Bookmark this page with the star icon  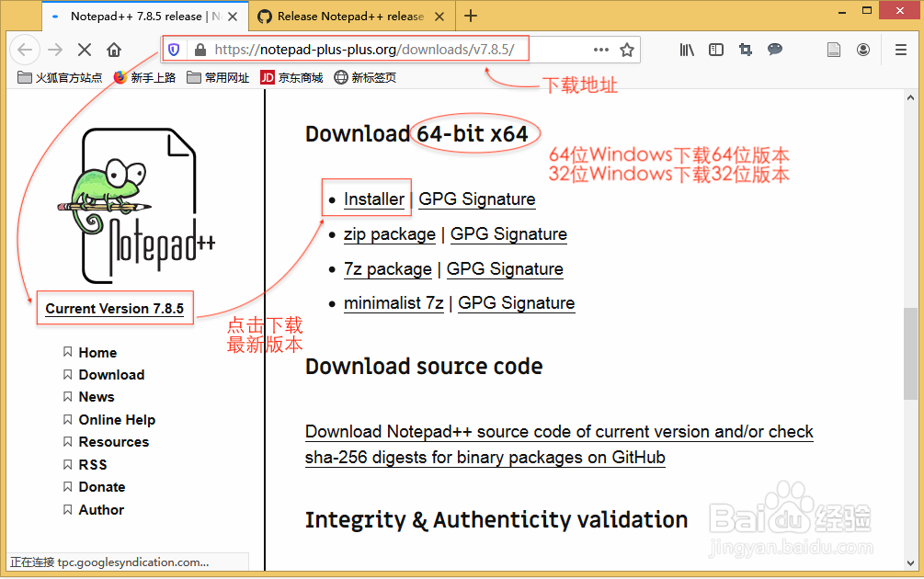(627, 50)
